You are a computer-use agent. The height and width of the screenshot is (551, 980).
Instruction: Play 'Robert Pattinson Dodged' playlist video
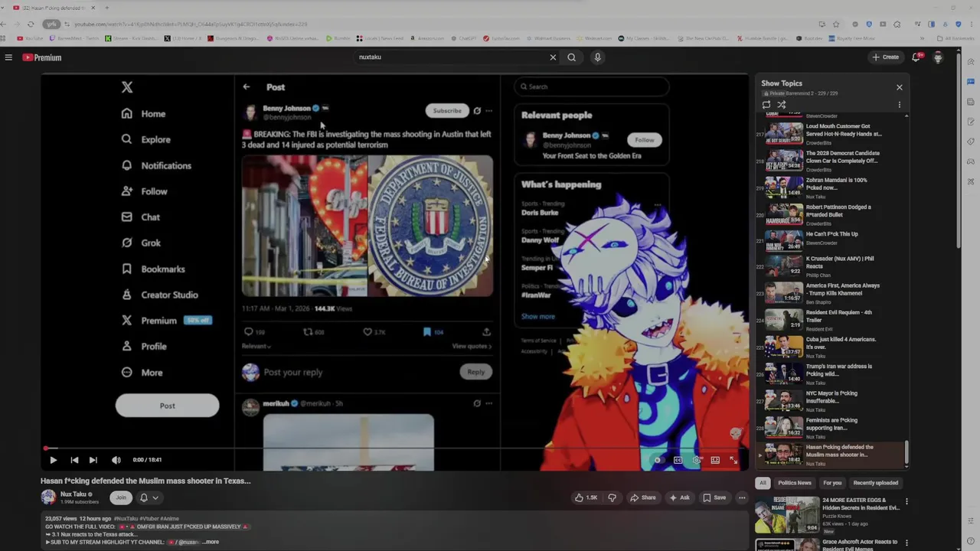tap(831, 214)
